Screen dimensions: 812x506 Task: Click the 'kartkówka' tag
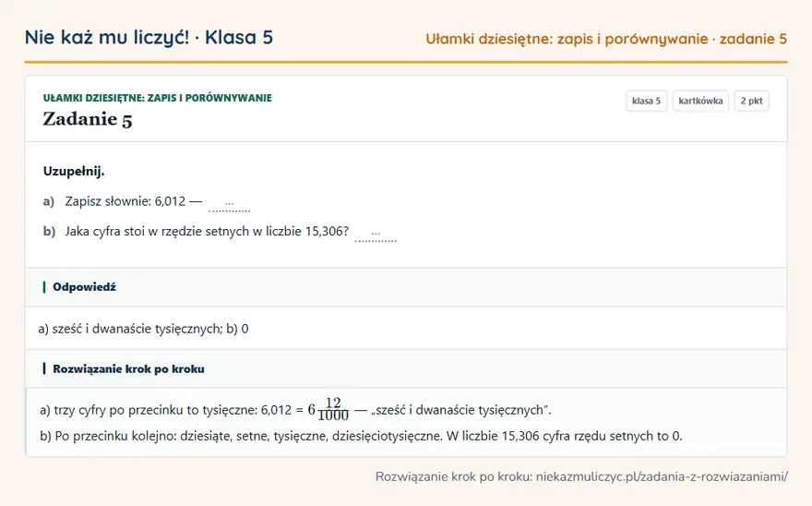[x=700, y=101]
